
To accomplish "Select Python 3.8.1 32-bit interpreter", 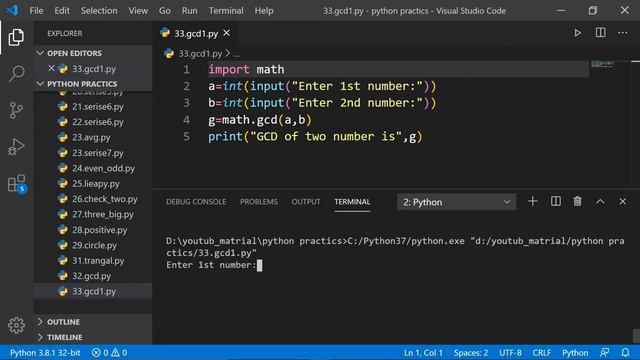I will click(45, 353).
